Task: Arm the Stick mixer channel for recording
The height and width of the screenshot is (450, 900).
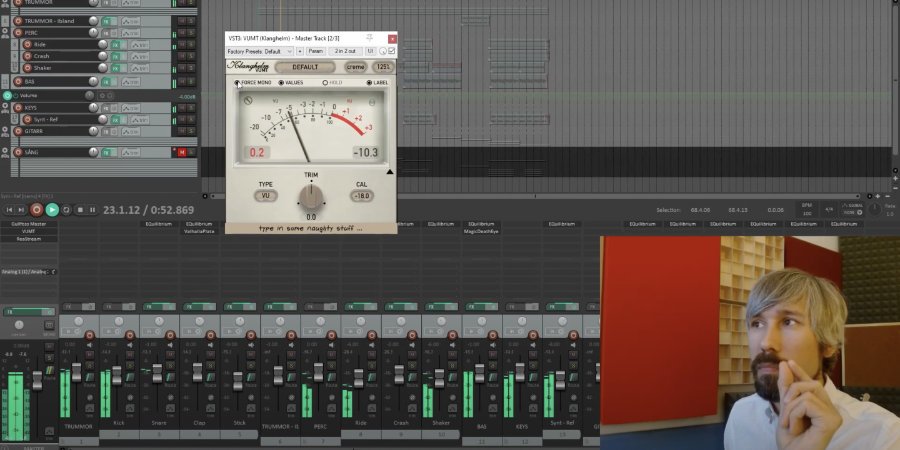Action: (251, 335)
